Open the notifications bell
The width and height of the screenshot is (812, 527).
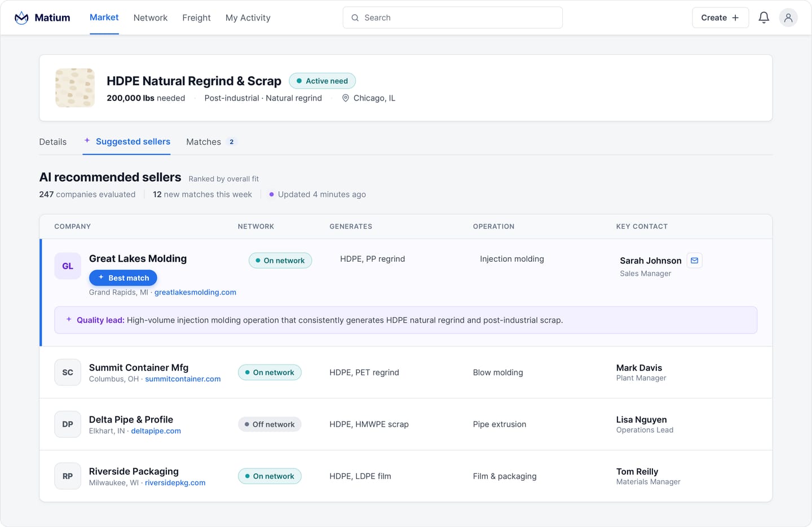click(x=764, y=18)
